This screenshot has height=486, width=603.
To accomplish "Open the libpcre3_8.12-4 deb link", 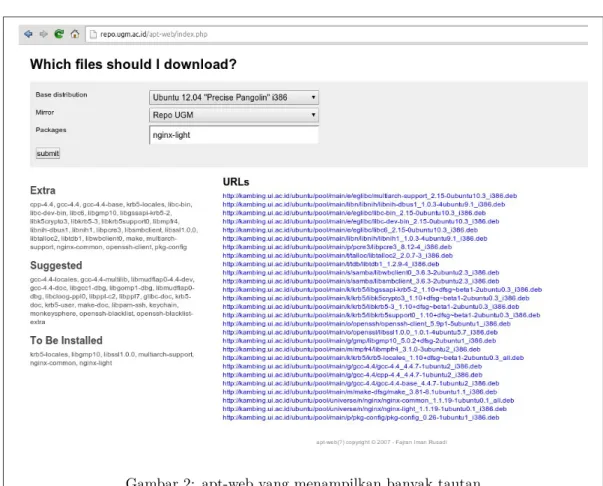I will click(337, 247).
